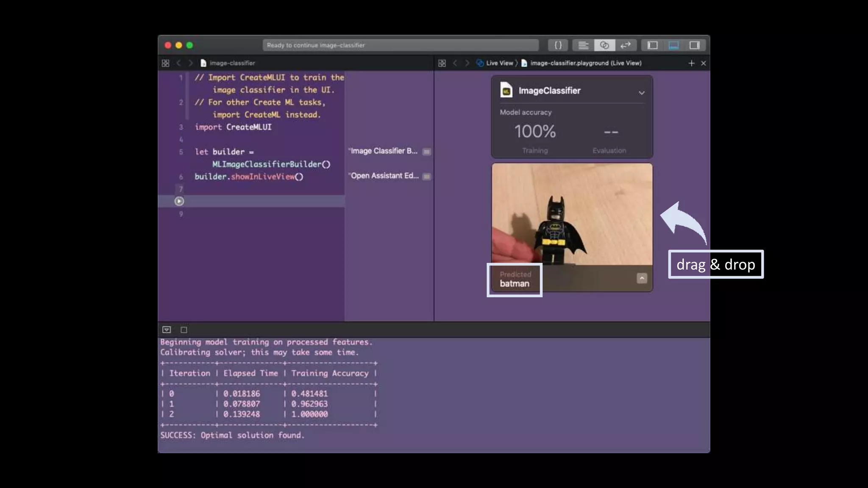This screenshot has height=488, width=868.
Task: Select image-classifier.playground in the live view jump bar
Action: pos(585,63)
